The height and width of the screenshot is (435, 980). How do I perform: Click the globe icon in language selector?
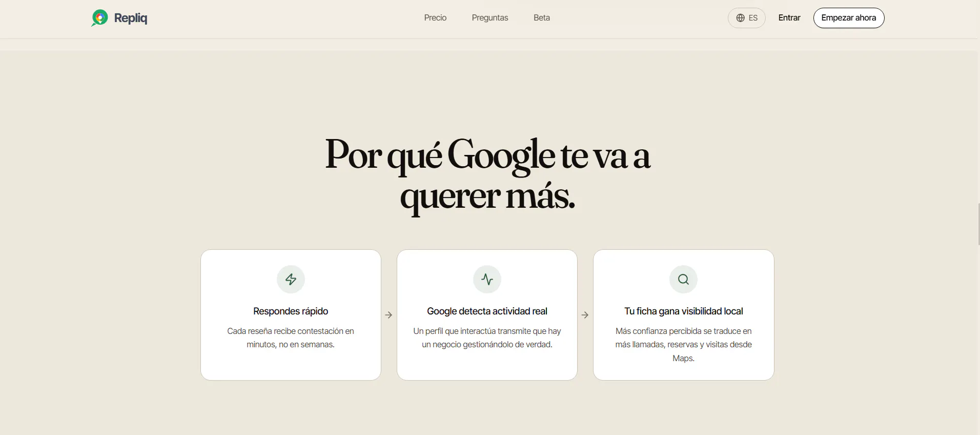[x=741, y=18]
